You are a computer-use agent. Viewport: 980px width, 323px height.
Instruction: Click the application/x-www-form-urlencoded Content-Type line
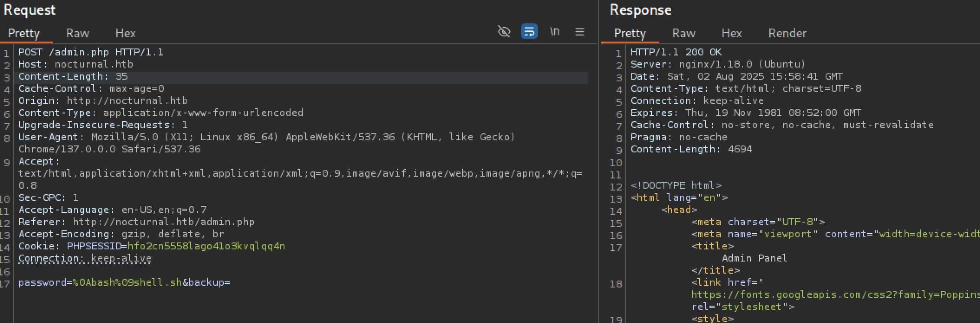[x=161, y=113]
